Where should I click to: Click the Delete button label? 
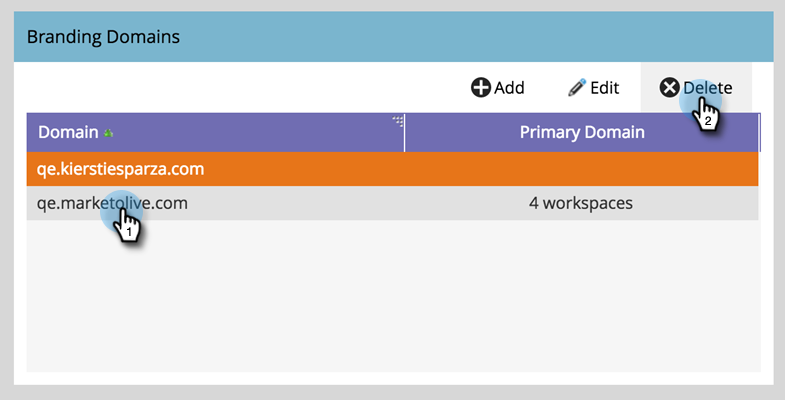pyautogui.click(x=707, y=88)
